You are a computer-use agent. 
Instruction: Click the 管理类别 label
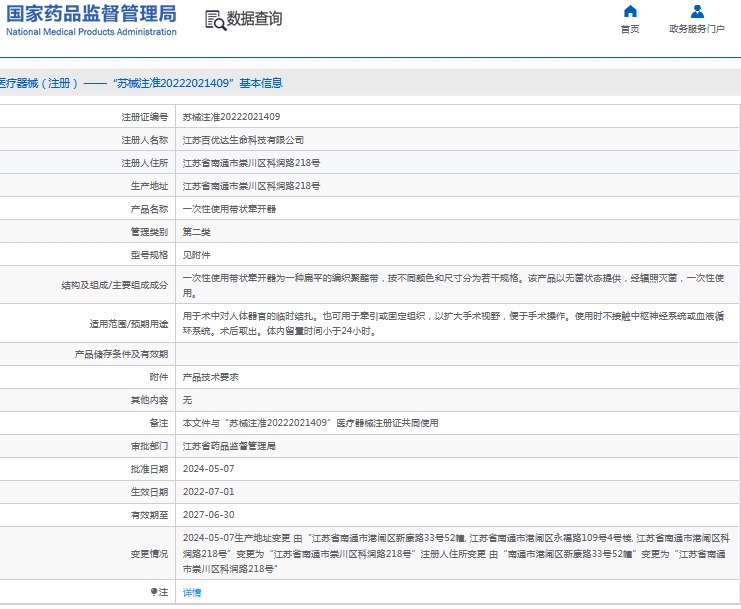[x=149, y=232]
